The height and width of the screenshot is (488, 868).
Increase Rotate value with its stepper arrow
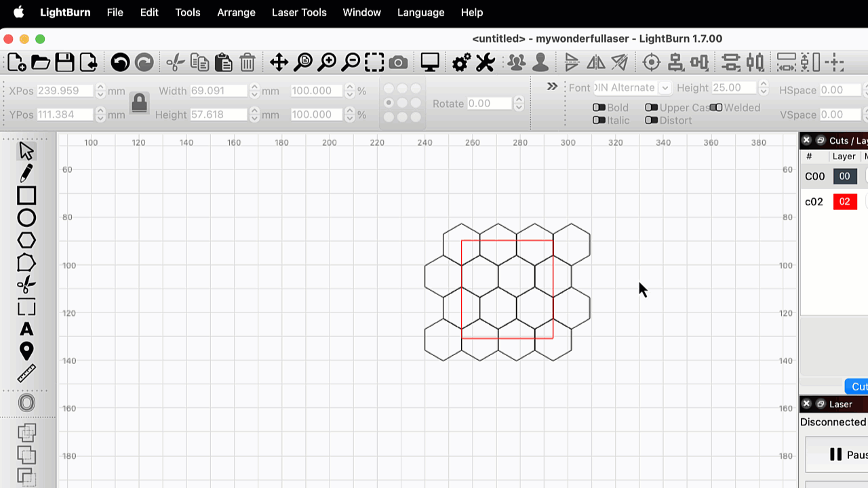coord(519,100)
